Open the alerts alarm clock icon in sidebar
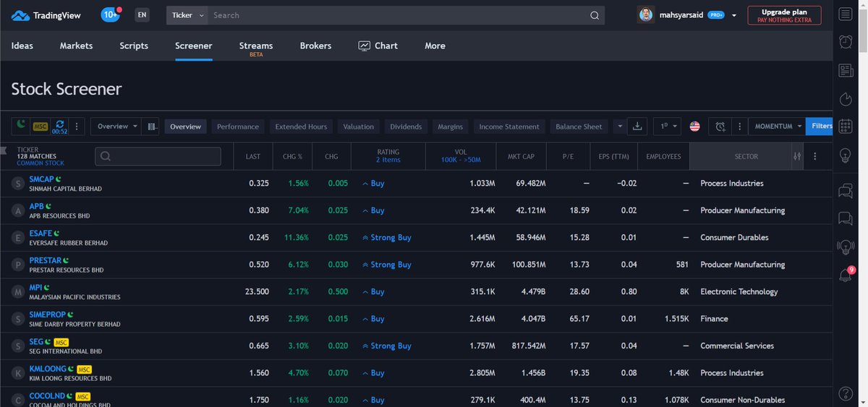 tap(846, 42)
